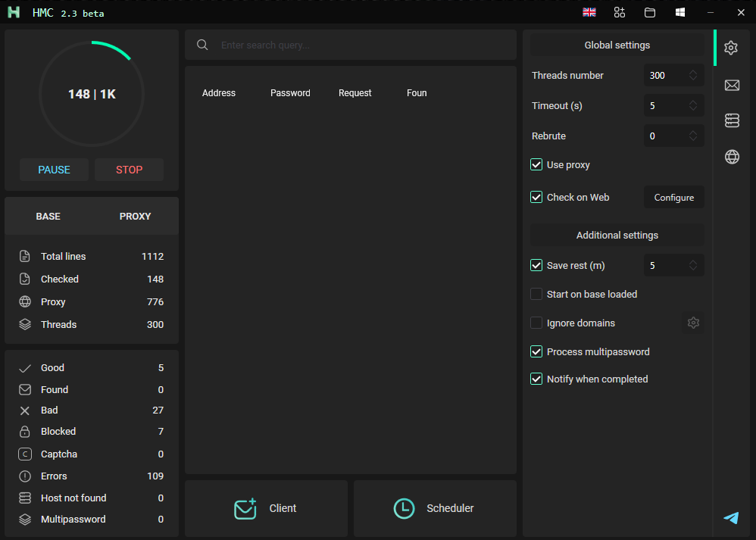756x540 pixels.
Task: Open the modules add icon in title bar
Action: click(x=620, y=13)
